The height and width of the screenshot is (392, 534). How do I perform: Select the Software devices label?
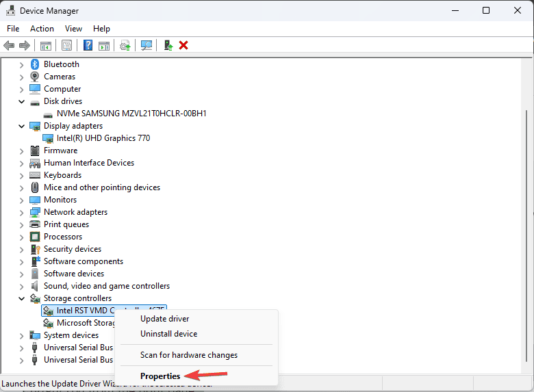tap(74, 274)
